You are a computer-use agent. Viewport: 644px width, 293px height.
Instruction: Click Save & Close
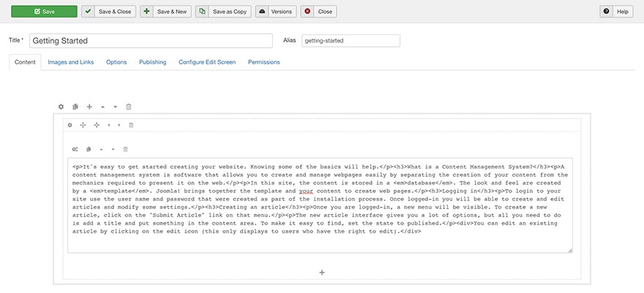click(108, 12)
